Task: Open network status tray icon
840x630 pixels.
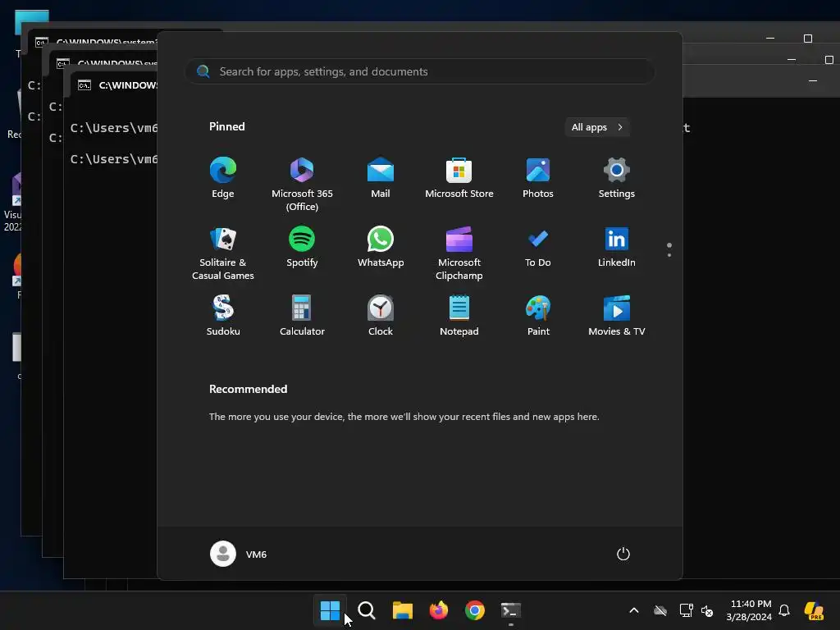Action: (x=687, y=610)
